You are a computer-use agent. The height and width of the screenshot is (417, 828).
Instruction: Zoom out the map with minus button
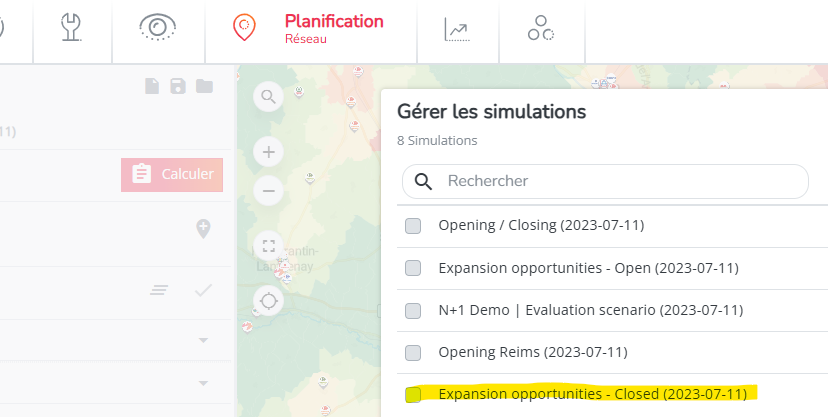tap(269, 191)
